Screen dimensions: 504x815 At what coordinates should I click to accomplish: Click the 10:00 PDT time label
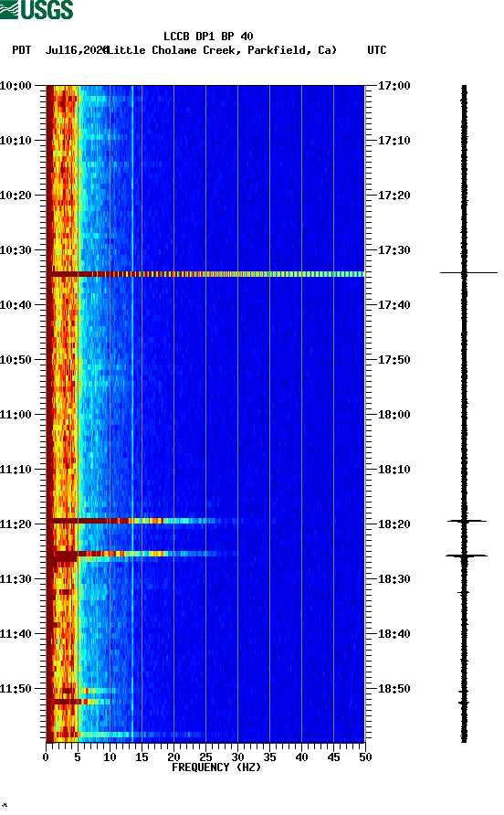coord(16,86)
